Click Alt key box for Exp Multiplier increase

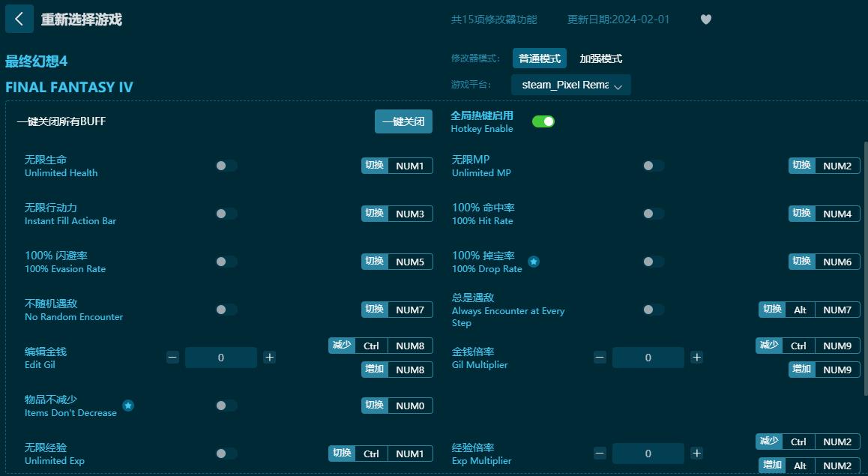[x=800, y=466]
